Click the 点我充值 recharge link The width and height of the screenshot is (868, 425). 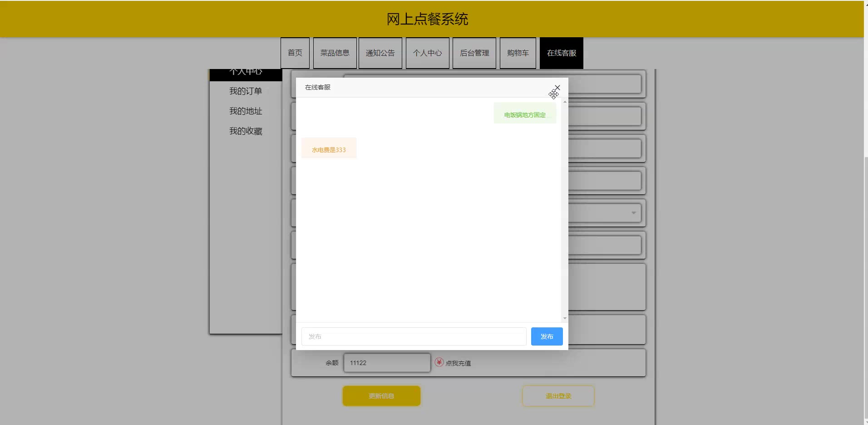(458, 363)
